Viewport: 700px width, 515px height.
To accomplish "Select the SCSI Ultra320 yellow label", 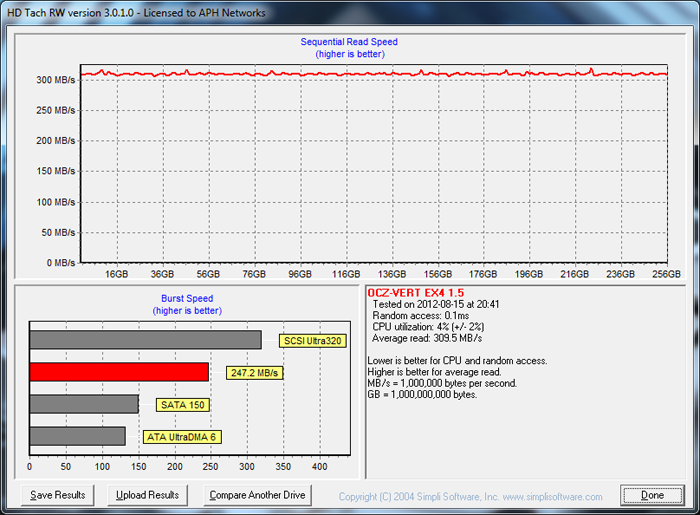I will coord(314,340).
